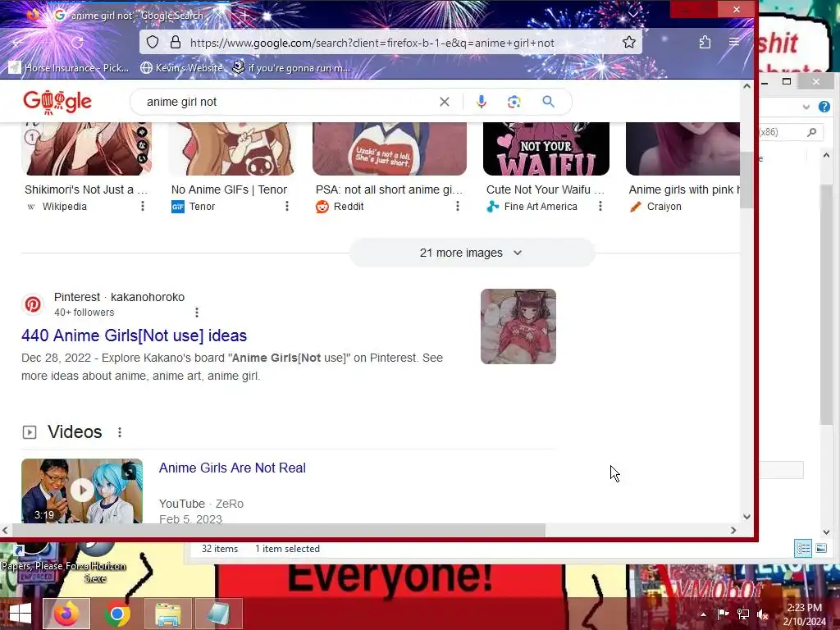The image size is (840, 630).
Task: Click the page scrollbar up arrow
Action: coord(746,86)
